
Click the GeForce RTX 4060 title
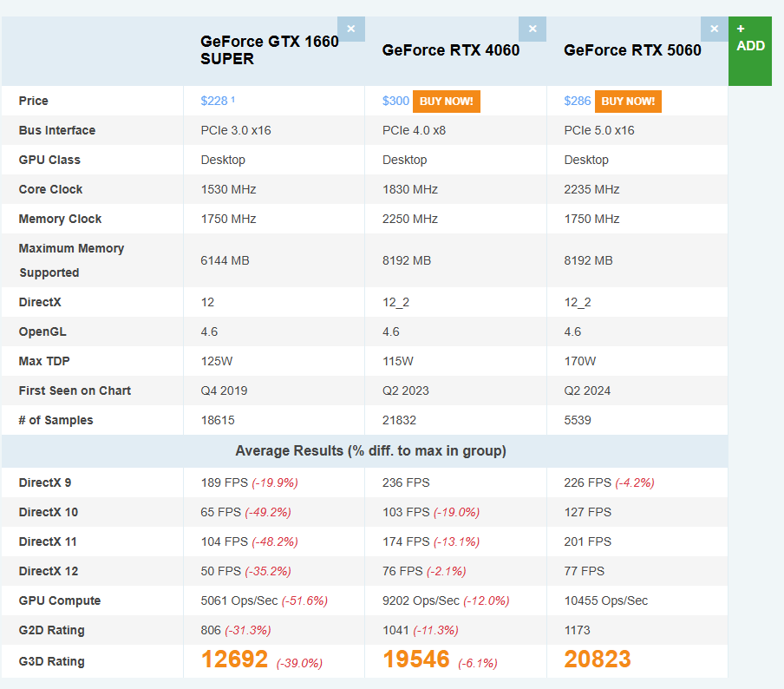click(x=450, y=50)
